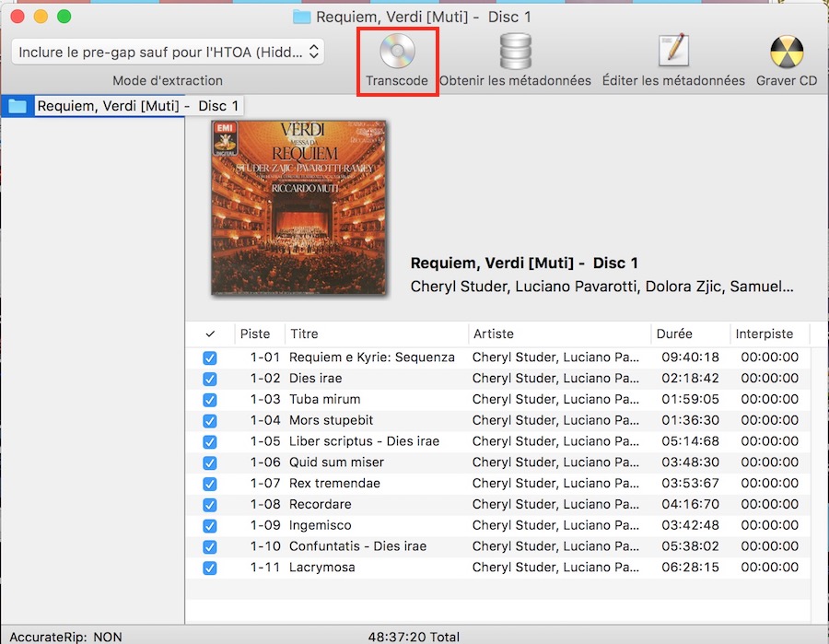Viewport: 829px width, 644px height.
Task: Click Éditer les métadonnées pencil icon
Action: point(673,52)
